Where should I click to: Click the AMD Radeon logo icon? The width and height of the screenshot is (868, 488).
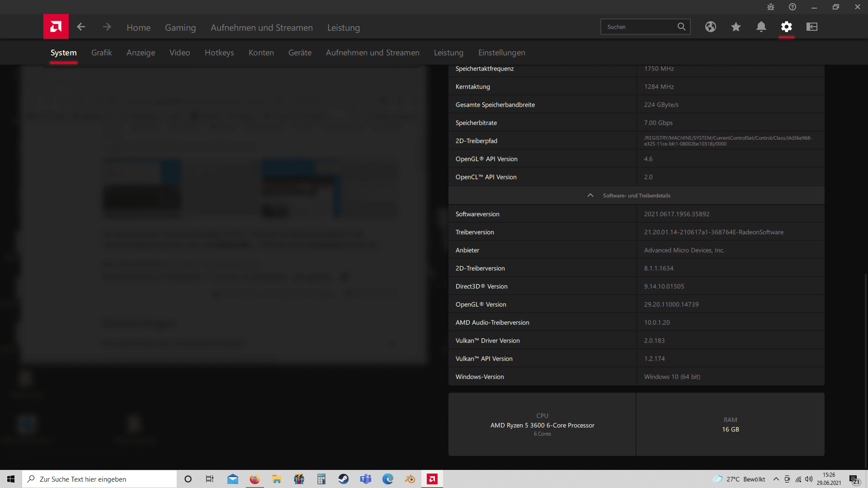[x=56, y=27]
